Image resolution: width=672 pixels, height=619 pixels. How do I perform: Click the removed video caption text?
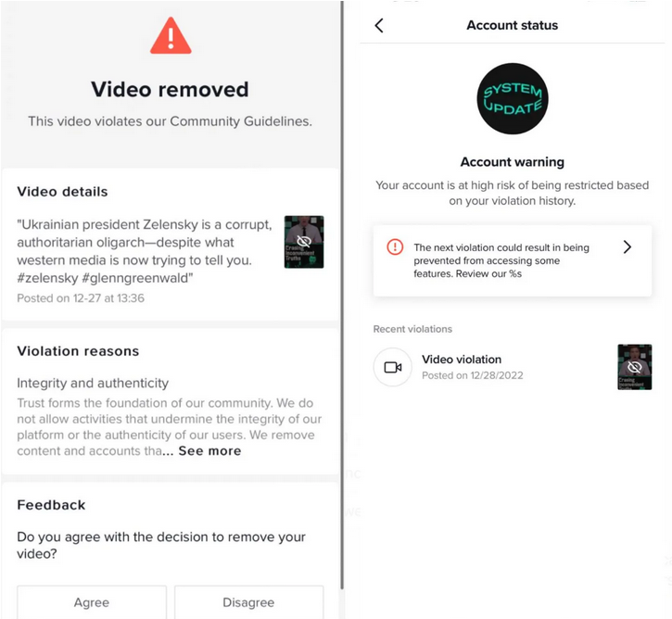tap(145, 251)
